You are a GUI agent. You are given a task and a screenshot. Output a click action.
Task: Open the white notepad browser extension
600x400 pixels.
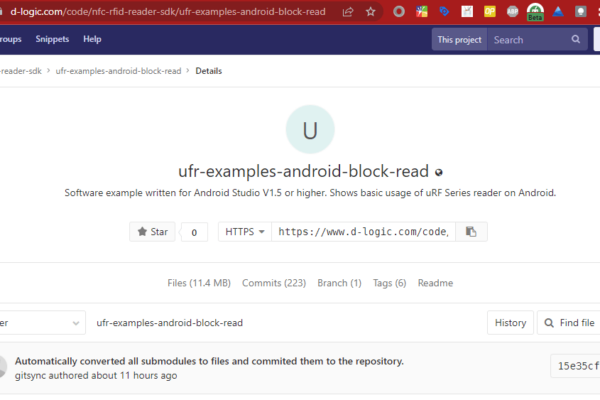coord(467,12)
